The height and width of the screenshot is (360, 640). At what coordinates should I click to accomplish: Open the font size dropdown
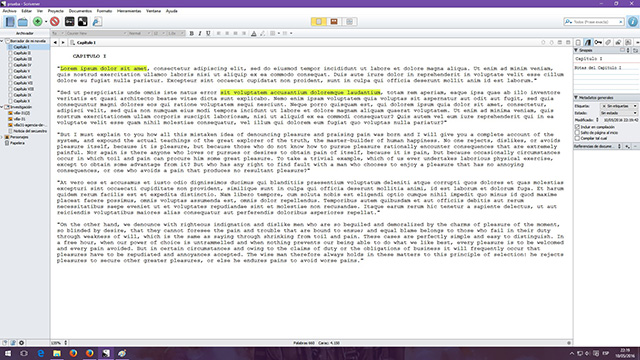point(158,33)
